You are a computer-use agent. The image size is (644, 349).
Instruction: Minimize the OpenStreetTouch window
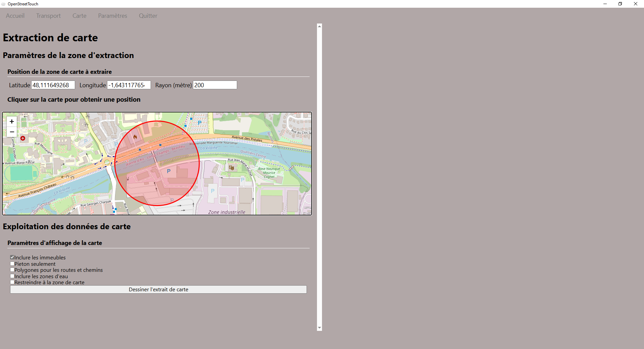tap(605, 4)
